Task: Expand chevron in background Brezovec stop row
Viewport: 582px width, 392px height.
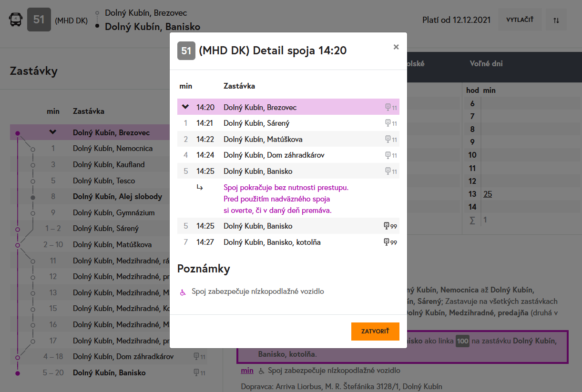Action: pyautogui.click(x=53, y=132)
